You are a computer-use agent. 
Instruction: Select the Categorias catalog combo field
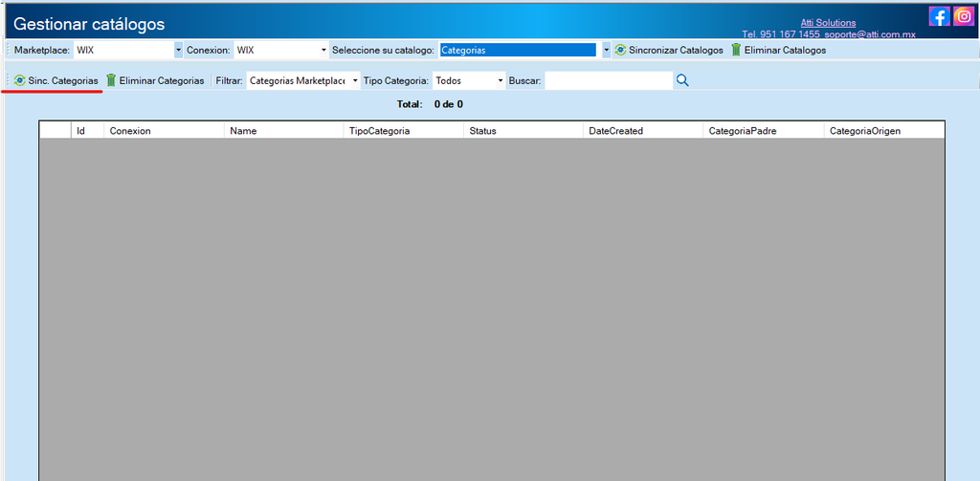pos(518,50)
